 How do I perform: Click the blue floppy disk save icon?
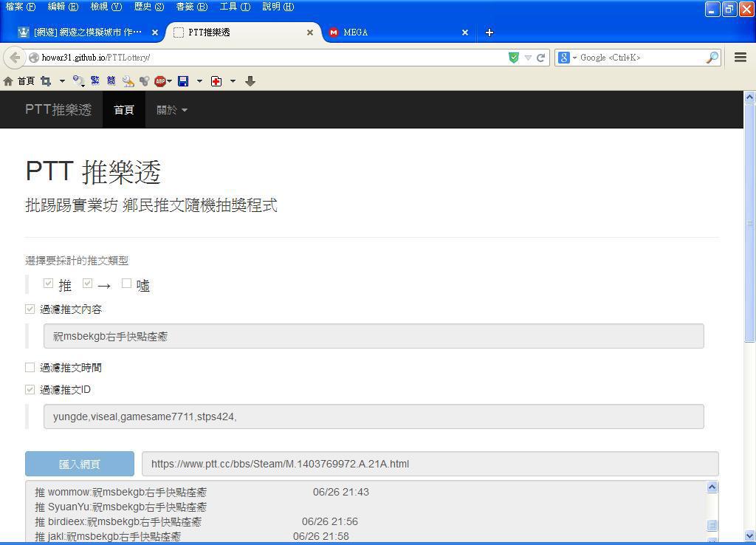click(x=183, y=81)
